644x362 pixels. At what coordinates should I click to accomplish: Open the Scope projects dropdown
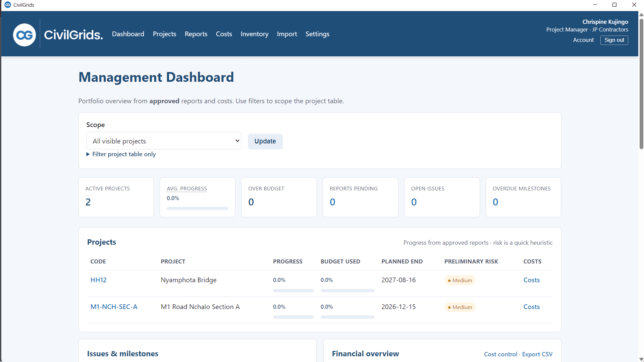tap(164, 141)
